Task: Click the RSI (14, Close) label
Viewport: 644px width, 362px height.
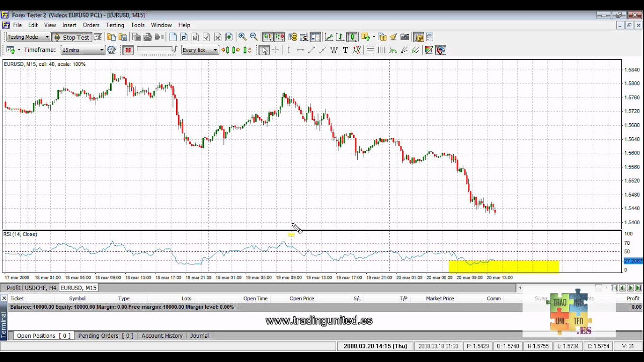Action: pos(21,234)
